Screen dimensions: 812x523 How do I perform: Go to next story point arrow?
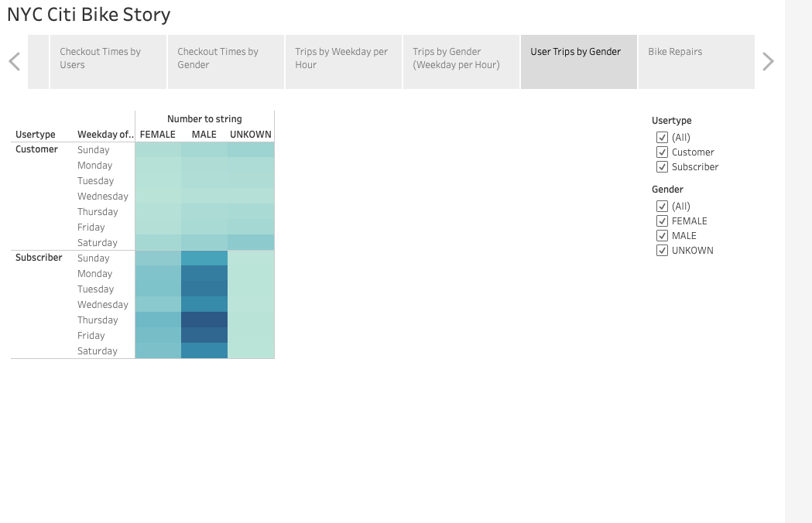point(768,62)
